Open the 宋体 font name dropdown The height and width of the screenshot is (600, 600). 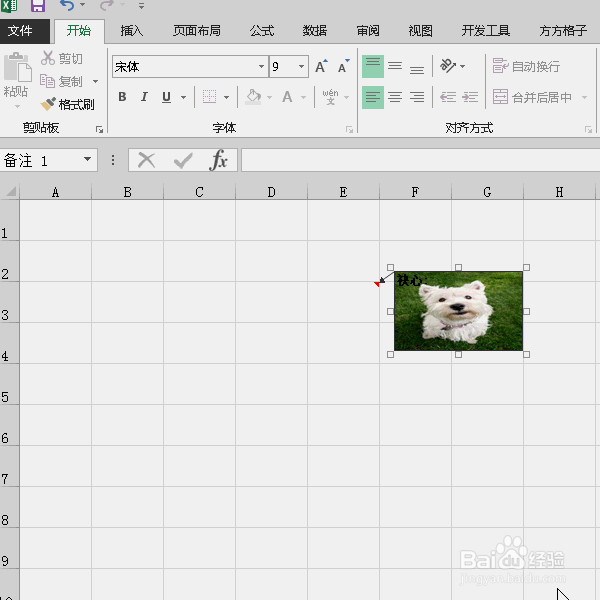pos(261,67)
